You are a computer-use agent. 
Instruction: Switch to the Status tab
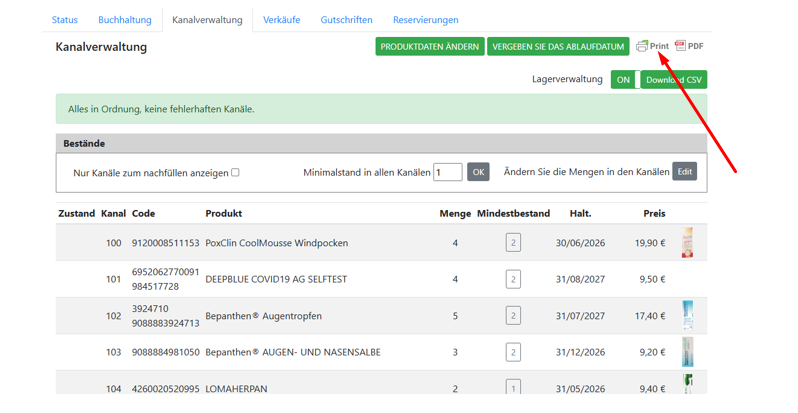(65, 20)
